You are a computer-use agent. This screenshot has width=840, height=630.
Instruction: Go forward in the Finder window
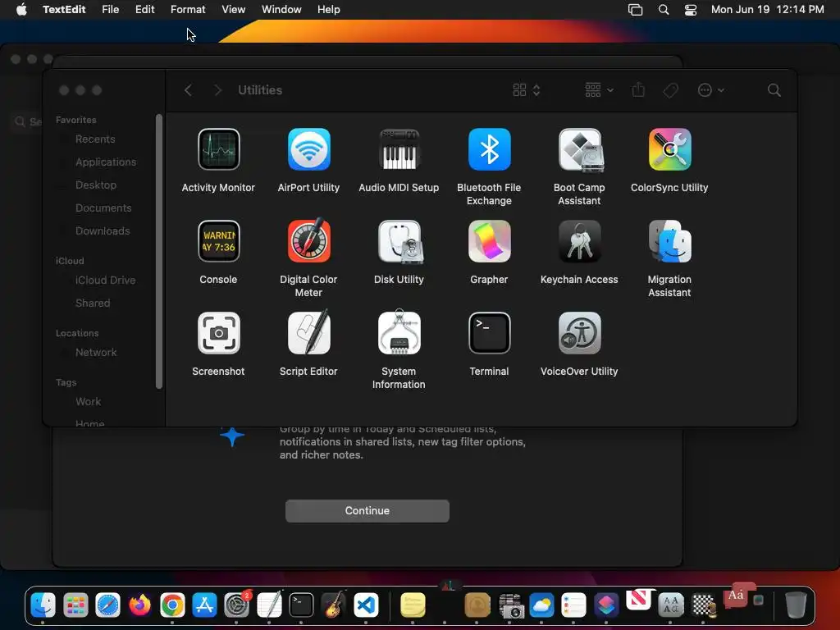pyautogui.click(x=217, y=90)
